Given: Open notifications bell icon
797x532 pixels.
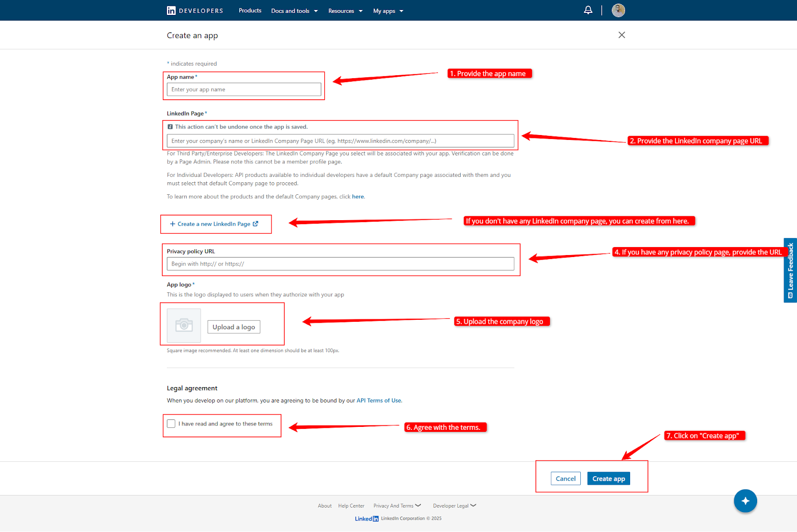Looking at the screenshot, I should pos(588,10).
